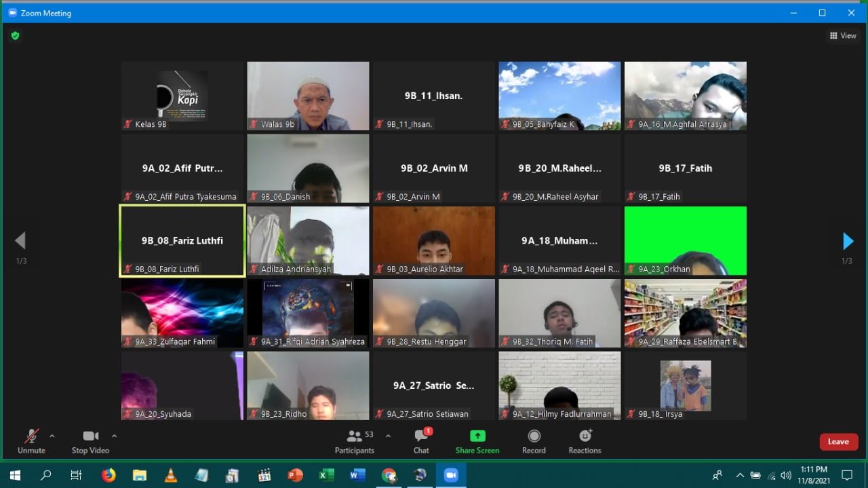Leave the meeting

(x=837, y=442)
